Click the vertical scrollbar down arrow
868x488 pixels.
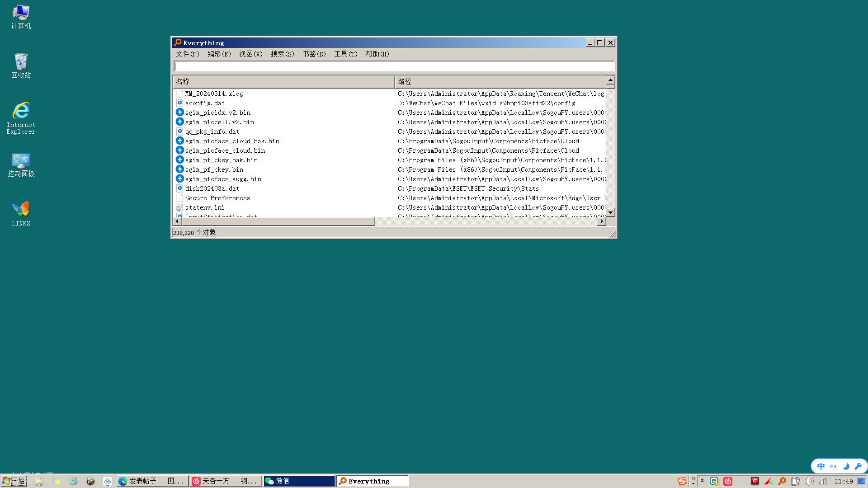[610, 212]
